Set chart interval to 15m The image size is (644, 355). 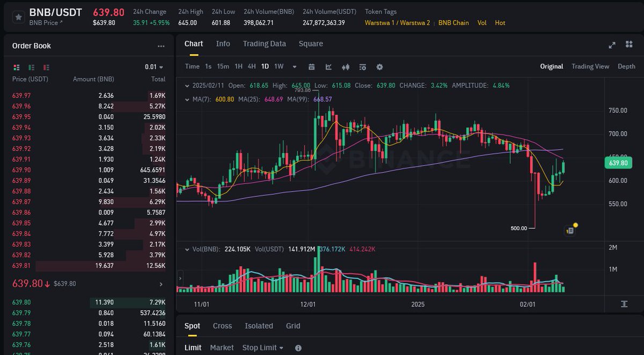click(223, 66)
